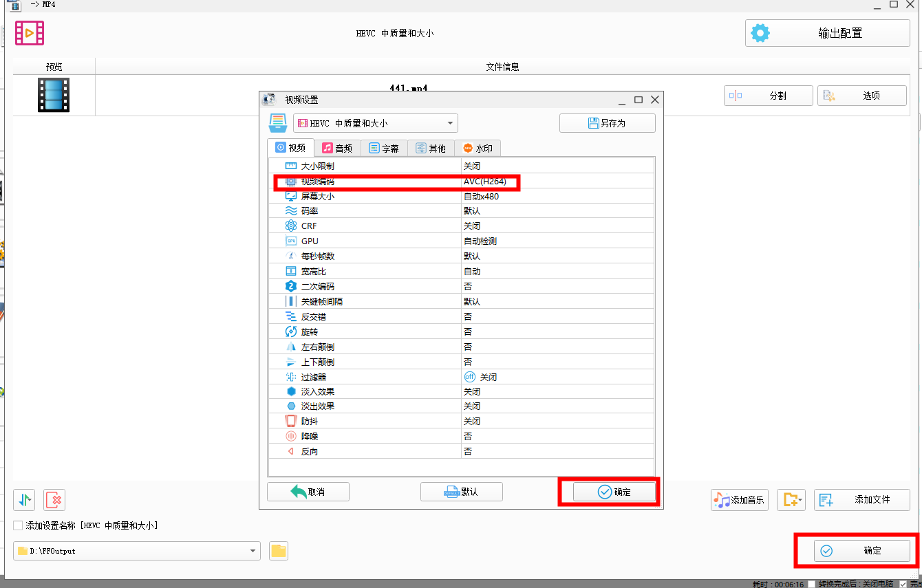The height and width of the screenshot is (588, 922).
Task: Click the 大小限制 ruler icon
Action: (290, 166)
